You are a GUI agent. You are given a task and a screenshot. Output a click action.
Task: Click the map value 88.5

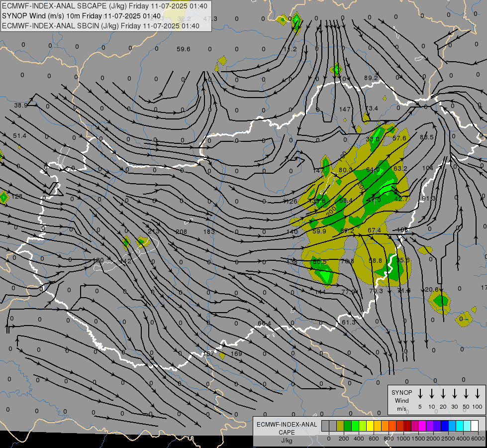coord(426,137)
